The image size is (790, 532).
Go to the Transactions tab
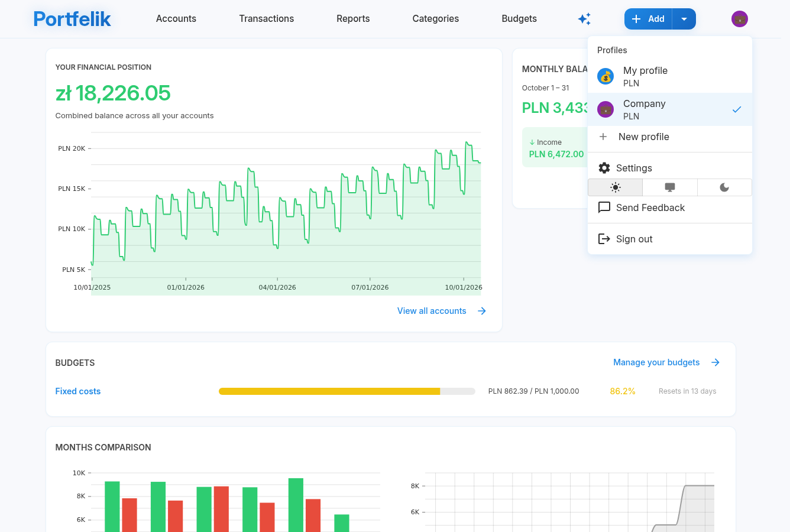tap(267, 19)
